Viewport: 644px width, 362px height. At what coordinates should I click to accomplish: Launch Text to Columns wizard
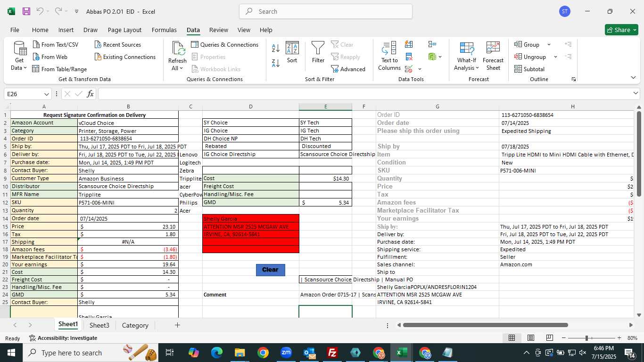(389, 56)
